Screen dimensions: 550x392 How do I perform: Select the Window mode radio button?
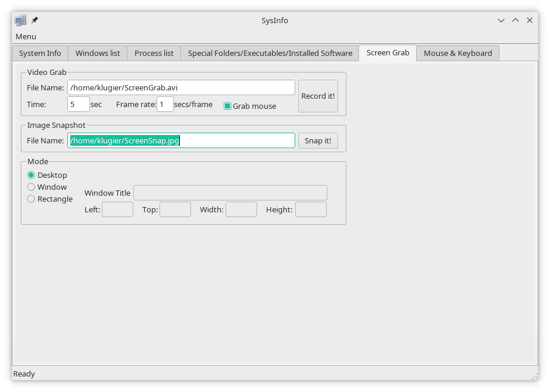coord(31,187)
